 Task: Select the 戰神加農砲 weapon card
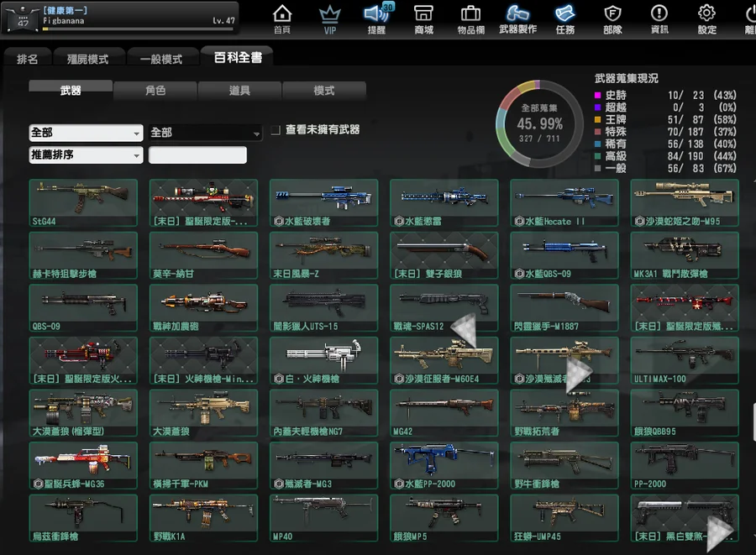(203, 308)
